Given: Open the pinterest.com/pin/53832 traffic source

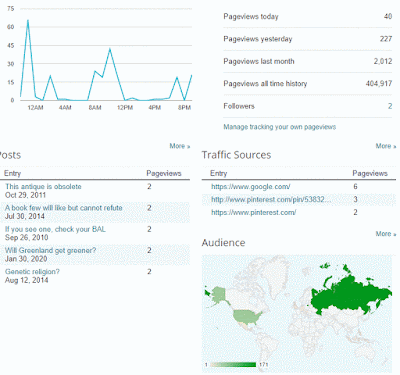Looking at the screenshot, I should (x=271, y=199).
